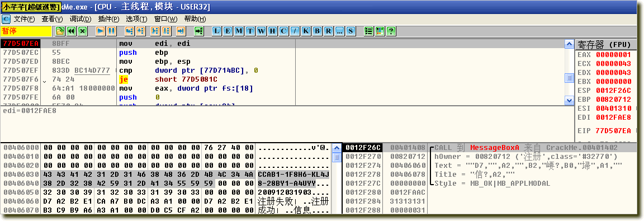Click Execute till return icon
Screen dimensions: 644x221
(181, 31)
